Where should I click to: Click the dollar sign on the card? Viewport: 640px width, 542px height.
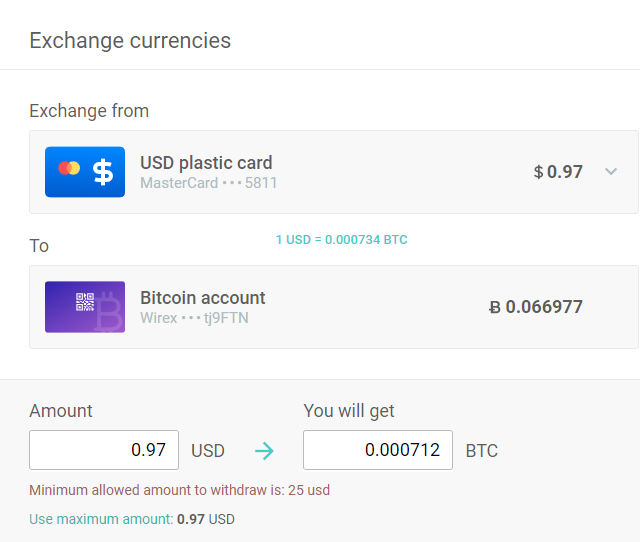pos(103,172)
